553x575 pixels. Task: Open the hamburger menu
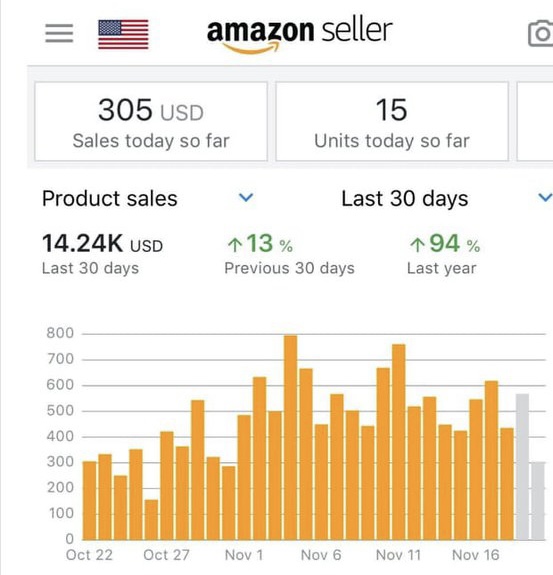[x=59, y=33]
